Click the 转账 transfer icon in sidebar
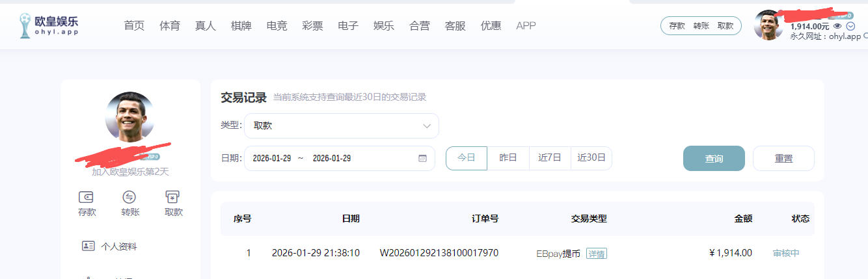 coord(129,197)
